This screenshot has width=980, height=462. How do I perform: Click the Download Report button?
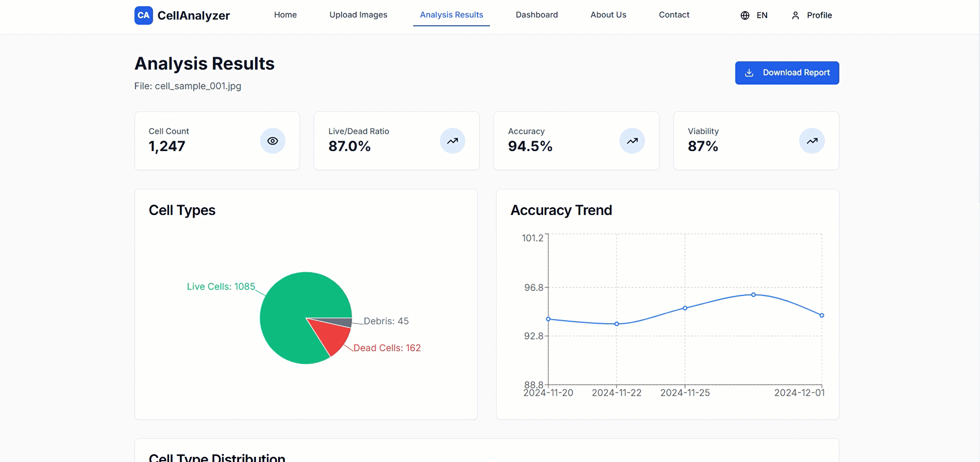(787, 73)
